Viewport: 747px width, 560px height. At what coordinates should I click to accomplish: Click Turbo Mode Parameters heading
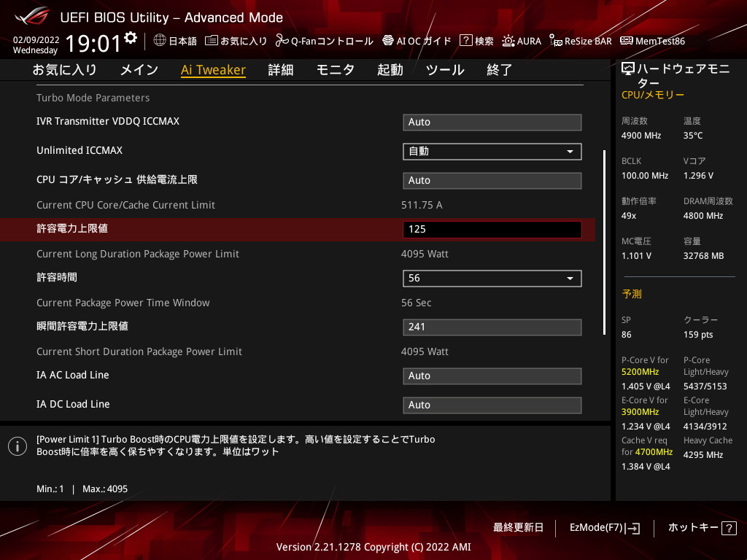click(x=93, y=98)
